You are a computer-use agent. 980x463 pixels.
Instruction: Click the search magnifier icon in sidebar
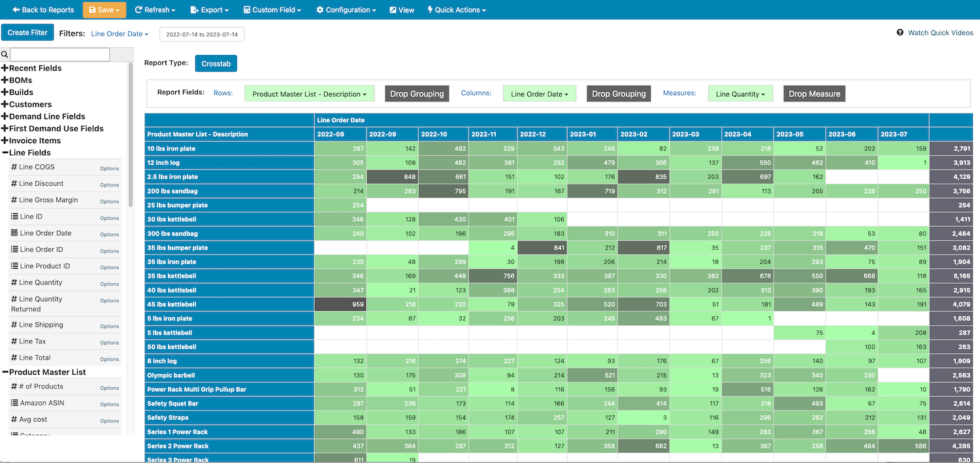tap(5, 55)
